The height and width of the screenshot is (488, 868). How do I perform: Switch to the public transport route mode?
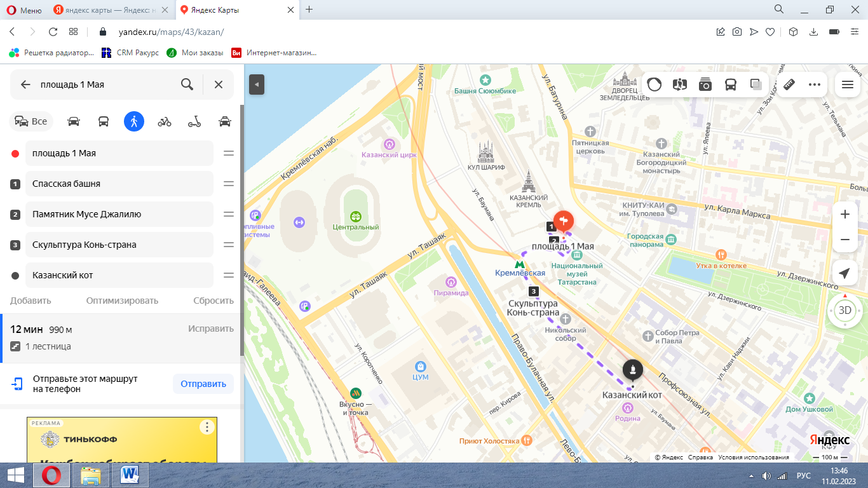tap(103, 121)
